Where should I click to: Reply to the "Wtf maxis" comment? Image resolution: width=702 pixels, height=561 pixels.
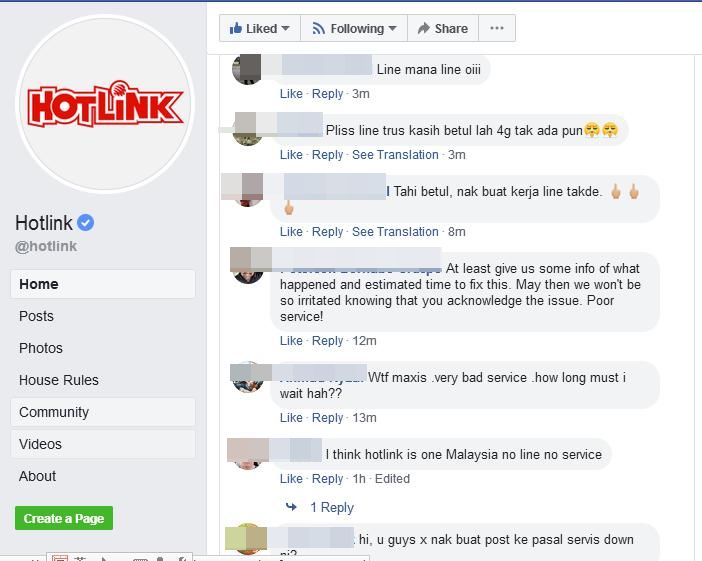pos(327,418)
